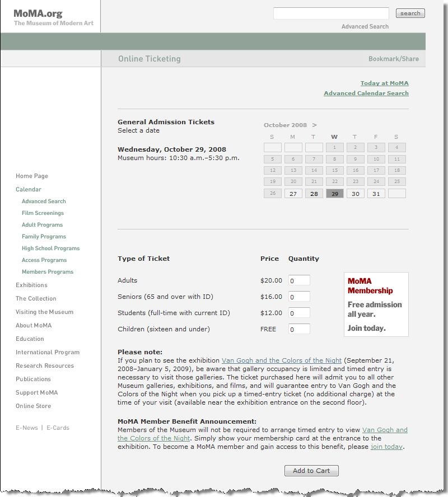The image size is (448, 497).
Task: Click the search button
Action: (x=410, y=13)
